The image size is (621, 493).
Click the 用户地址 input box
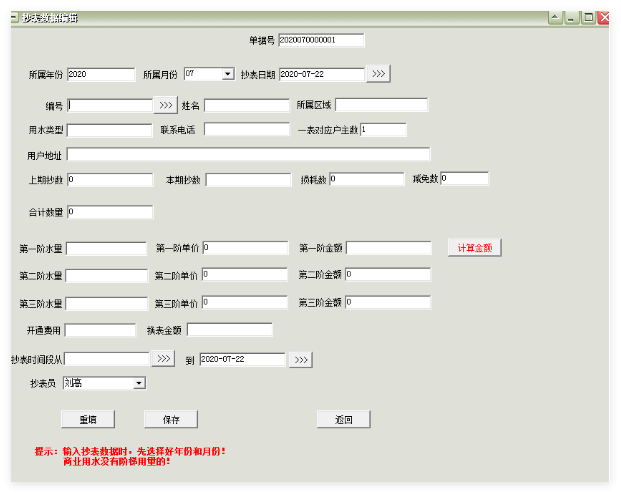tap(248, 154)
